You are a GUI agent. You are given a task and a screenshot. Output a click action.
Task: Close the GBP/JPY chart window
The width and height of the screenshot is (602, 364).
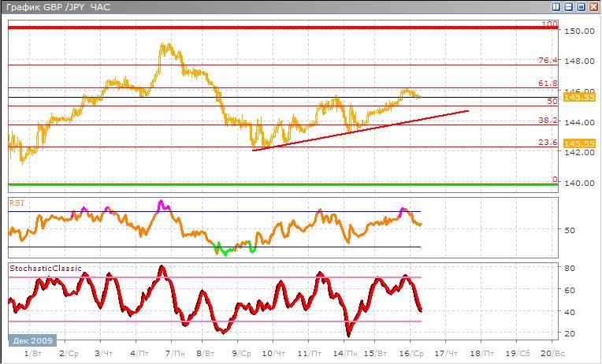pos(593,7)
